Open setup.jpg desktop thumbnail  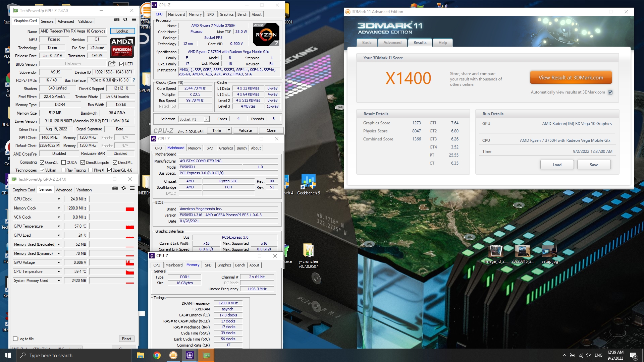(549, 254)
